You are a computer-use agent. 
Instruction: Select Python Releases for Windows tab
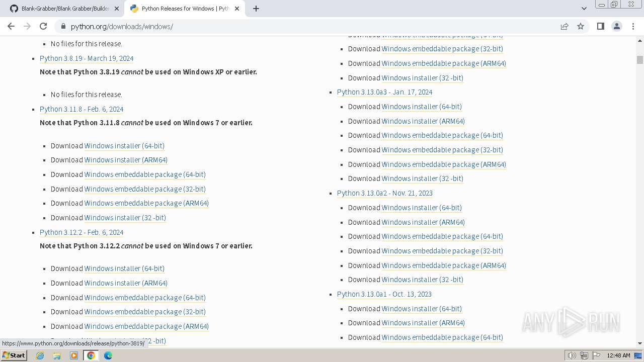coord(185,9)
